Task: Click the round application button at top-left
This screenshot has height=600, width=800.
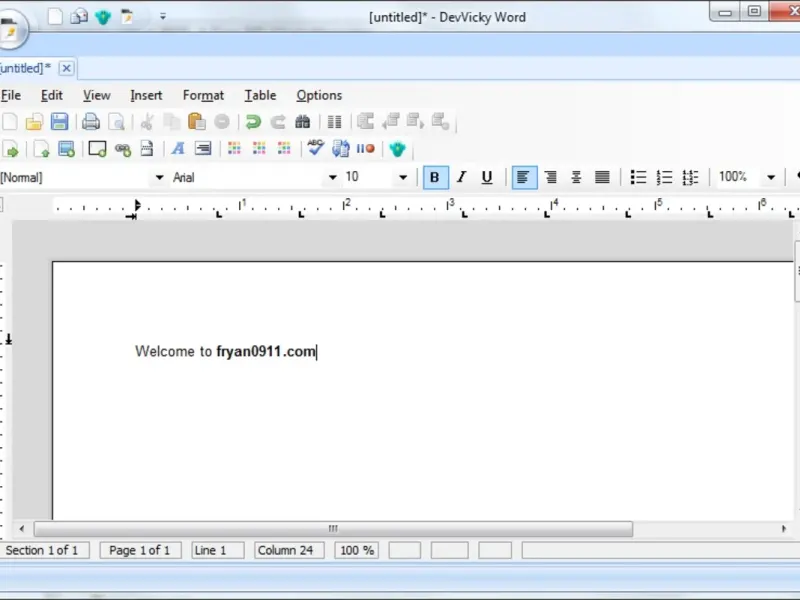Action: pos(11,29)
